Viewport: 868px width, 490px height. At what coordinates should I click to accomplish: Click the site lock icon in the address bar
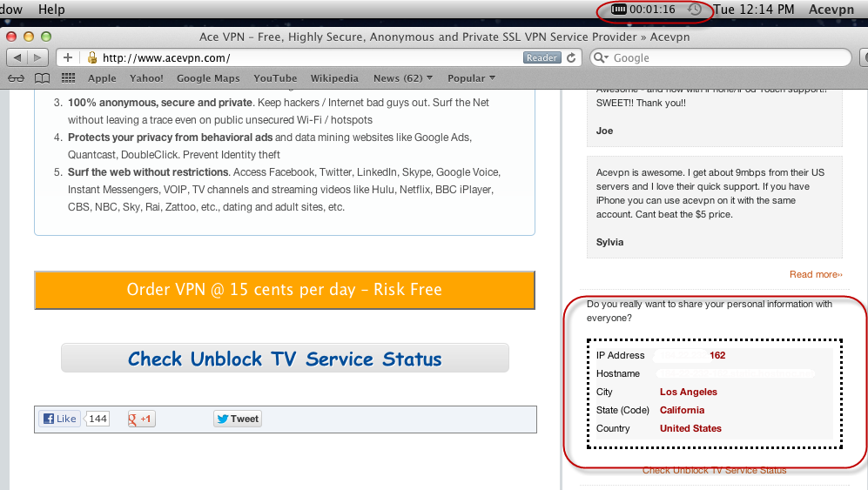point(92,57)
